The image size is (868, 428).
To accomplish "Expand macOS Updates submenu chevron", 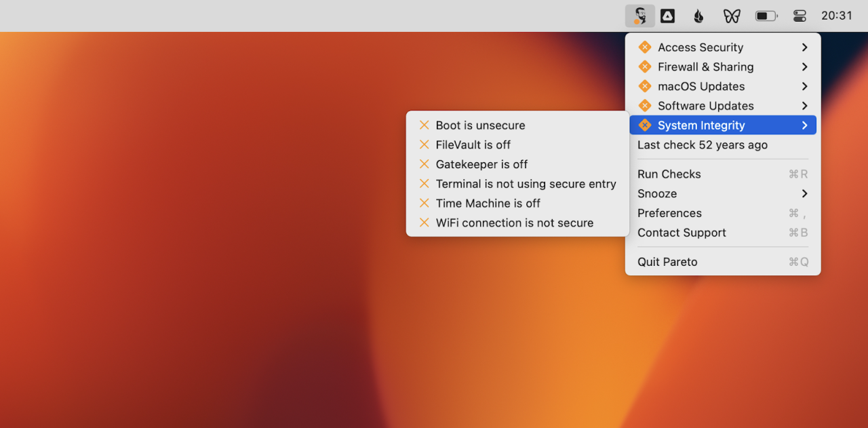I will (x=804, y=86).
